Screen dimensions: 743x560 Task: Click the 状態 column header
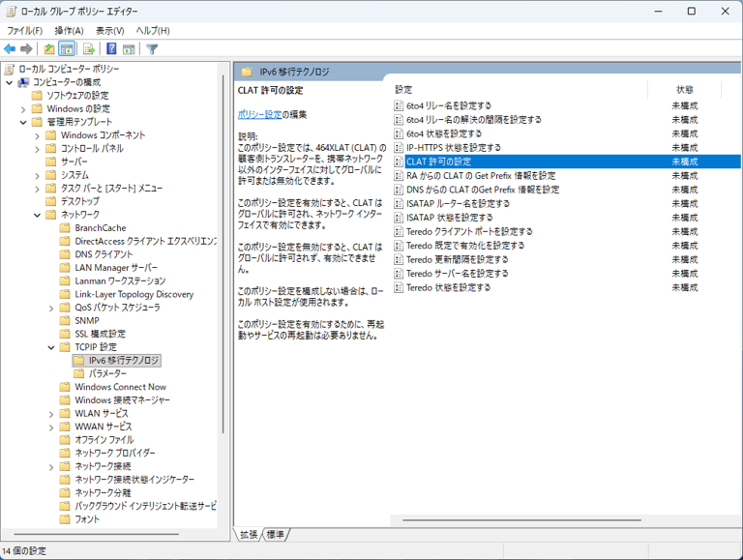tap(684, 90)
